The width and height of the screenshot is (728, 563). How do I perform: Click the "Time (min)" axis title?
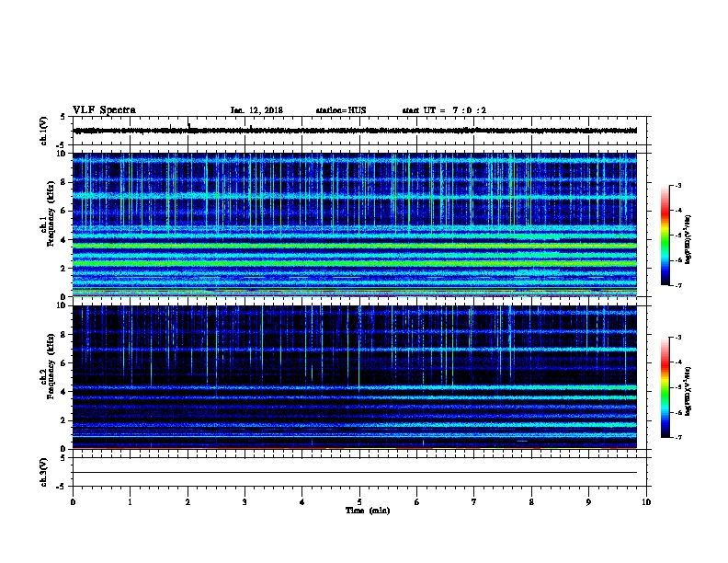click(x=368, y=511)
